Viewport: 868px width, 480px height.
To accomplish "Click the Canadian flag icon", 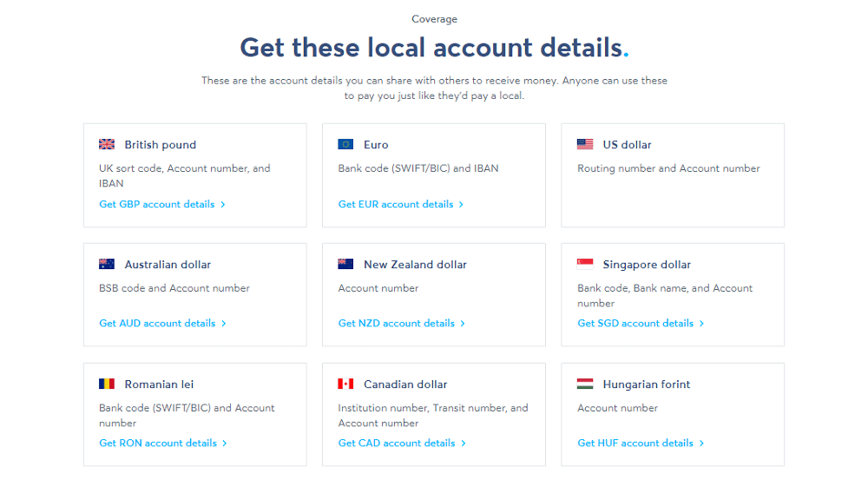I will [x=346, y=384].
